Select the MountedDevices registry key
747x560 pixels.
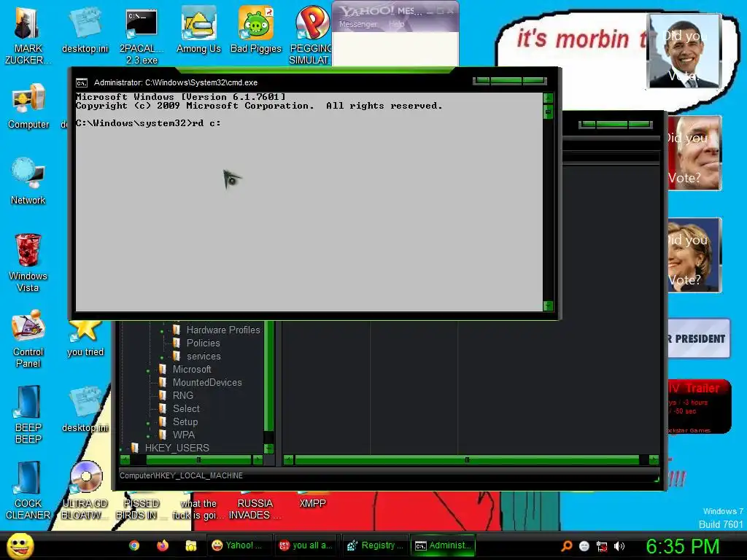click(206, 382)
